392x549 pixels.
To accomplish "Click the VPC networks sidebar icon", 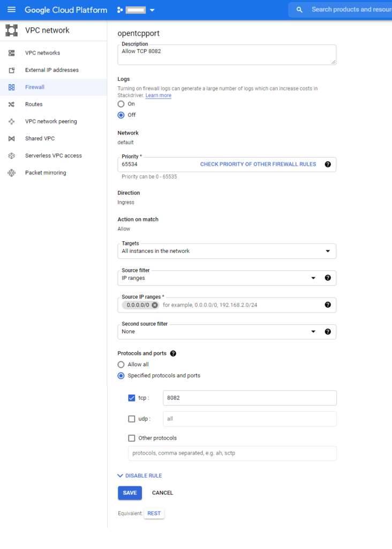I will pos(12,53).
